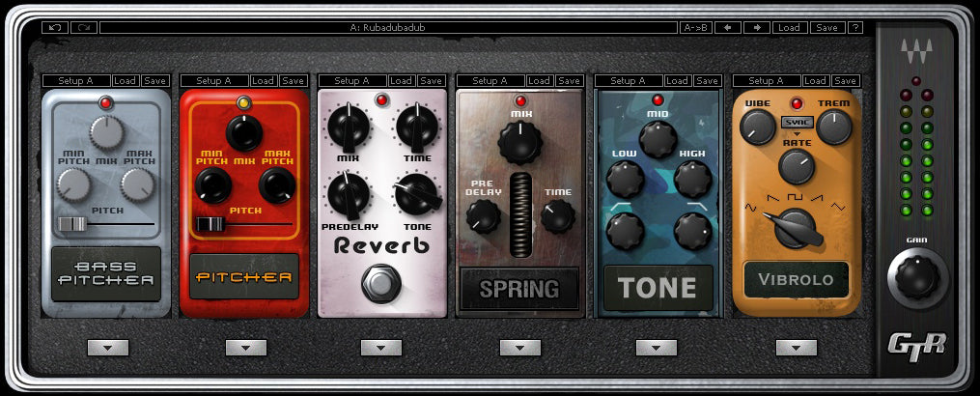Toggle the Spring pedal power LED

pos(520,100)
